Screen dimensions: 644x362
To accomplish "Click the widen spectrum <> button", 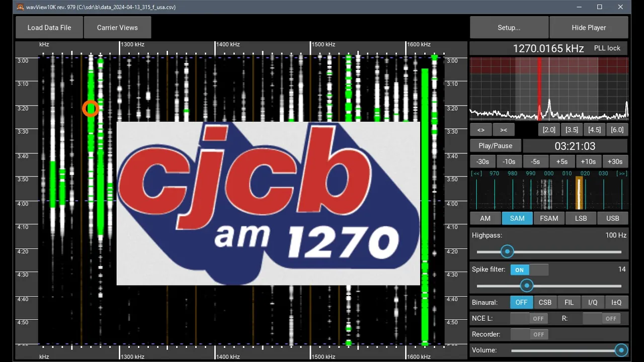I will pyautogui.click(x=481, y=130).
